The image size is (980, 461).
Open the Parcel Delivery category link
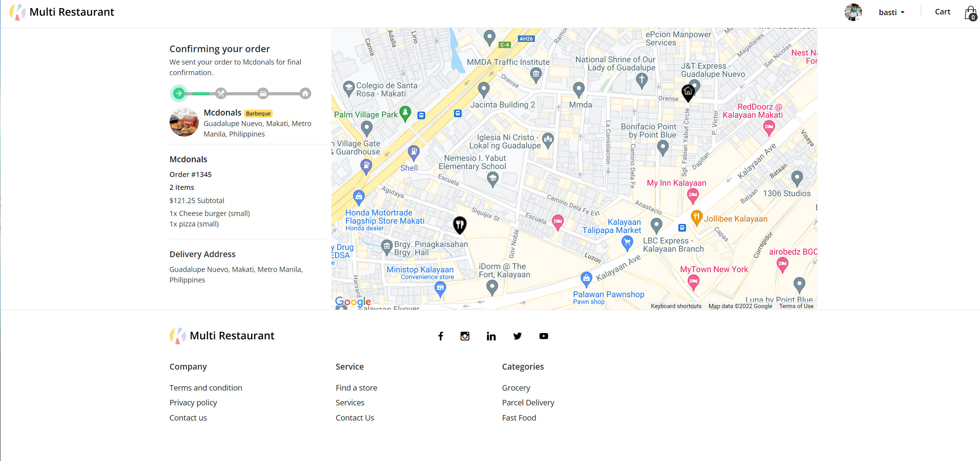528,403
